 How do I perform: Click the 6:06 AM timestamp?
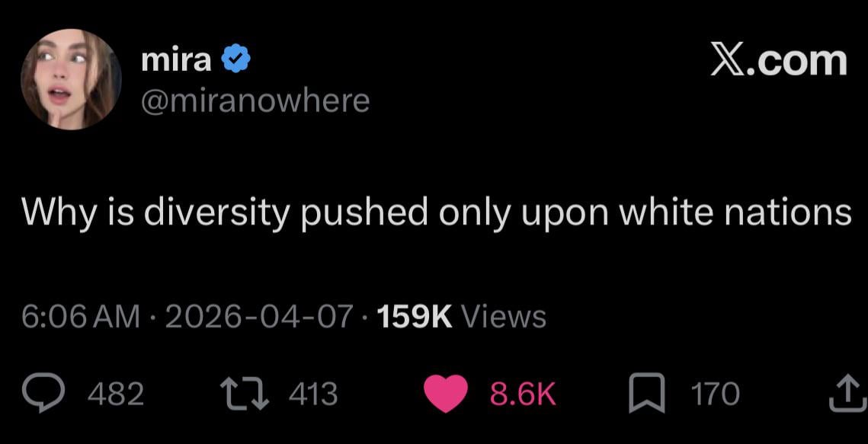[x=81, y=315]
